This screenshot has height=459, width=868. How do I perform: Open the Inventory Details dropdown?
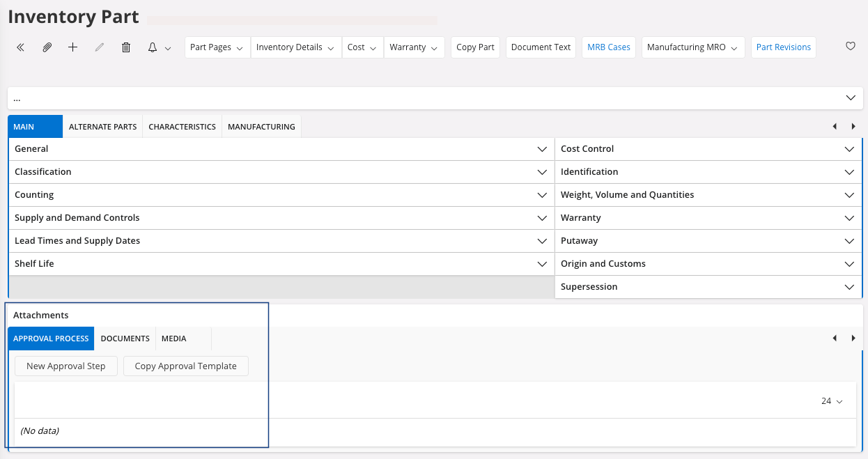(x=295, y=47)
